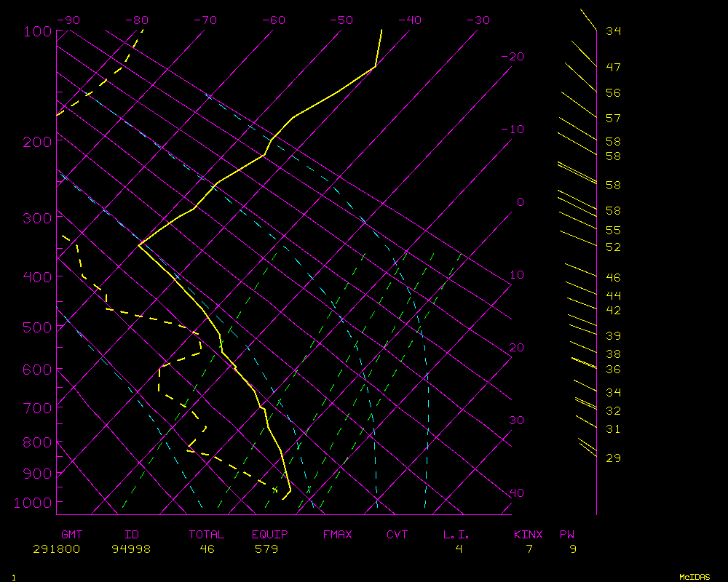The width and height of the screenshot is (728, 582).
Task: Select the FMAX label
Action: (337, 535)
